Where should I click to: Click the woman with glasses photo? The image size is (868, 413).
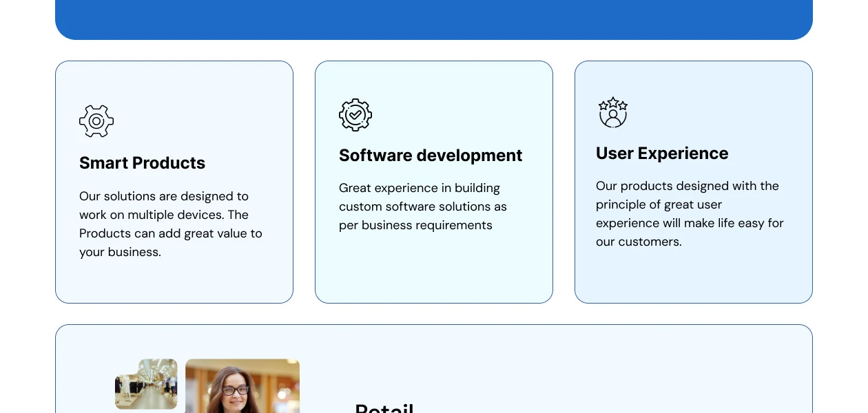pyautogui.click(x=242, y=385)
